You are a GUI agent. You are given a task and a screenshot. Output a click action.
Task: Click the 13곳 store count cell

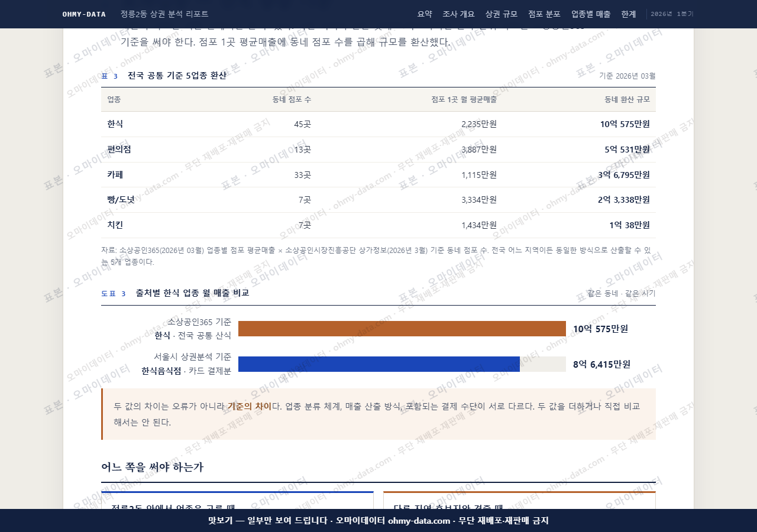[x=302, y=150]
